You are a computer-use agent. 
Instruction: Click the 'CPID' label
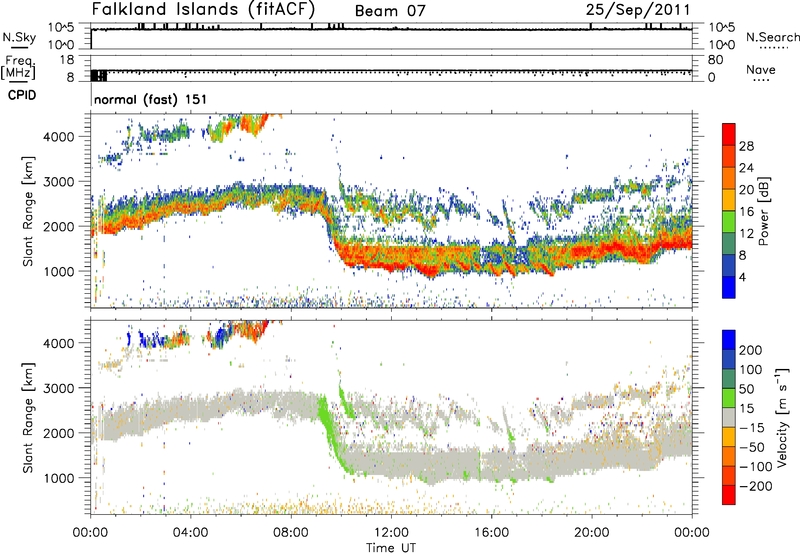(x=22, y=95)
